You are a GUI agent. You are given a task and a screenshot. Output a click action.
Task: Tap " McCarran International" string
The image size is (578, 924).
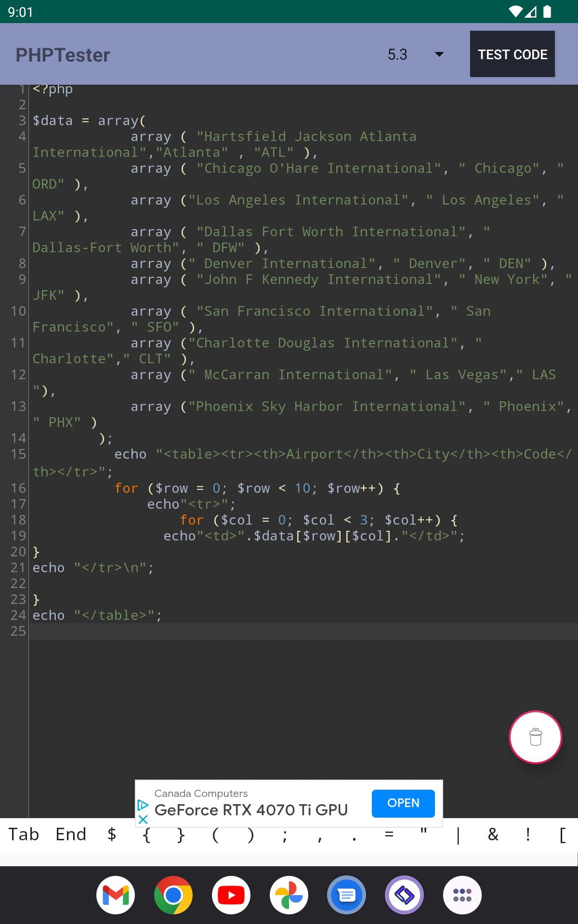290,375
